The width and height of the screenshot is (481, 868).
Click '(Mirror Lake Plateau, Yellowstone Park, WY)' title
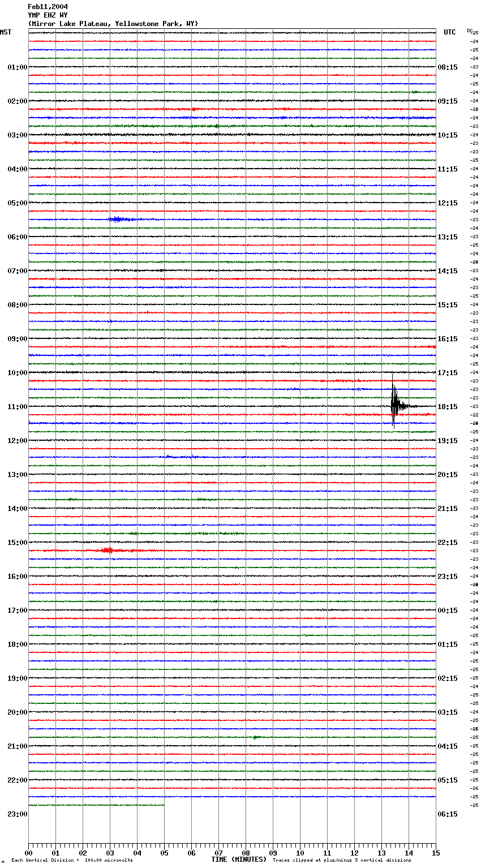[x=113, y=24]
